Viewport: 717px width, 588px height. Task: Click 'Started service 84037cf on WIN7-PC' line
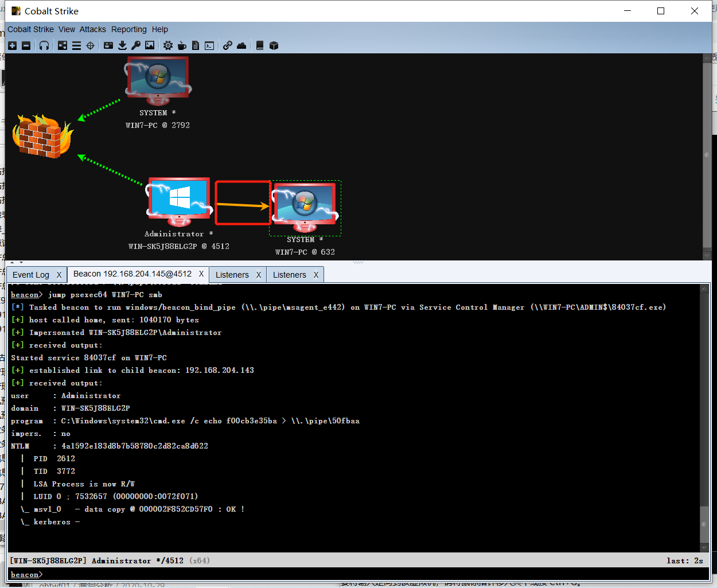click(x=89, y=357)
